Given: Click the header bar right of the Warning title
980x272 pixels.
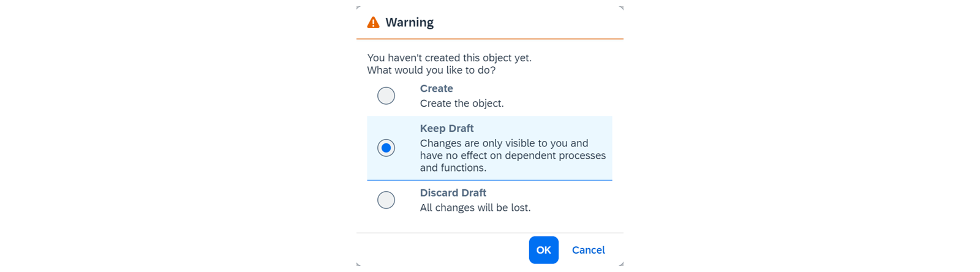Looking at the screenshot, I should coord(529,23).
